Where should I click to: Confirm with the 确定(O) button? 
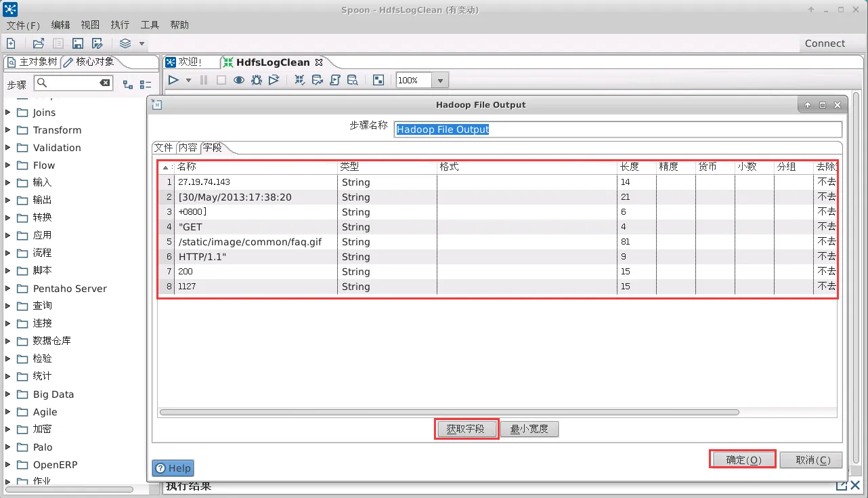743,460
